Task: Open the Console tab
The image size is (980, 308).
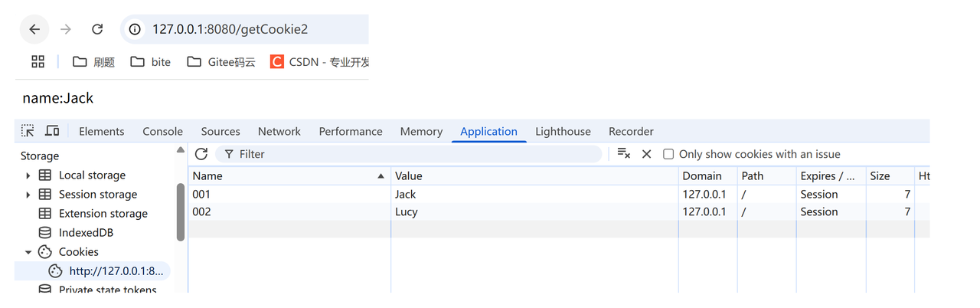Action: pyautogui.click(x=162, y=132)
